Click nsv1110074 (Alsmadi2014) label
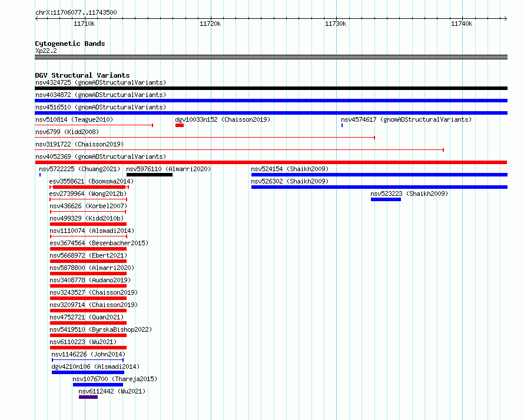 coord(92,231)
